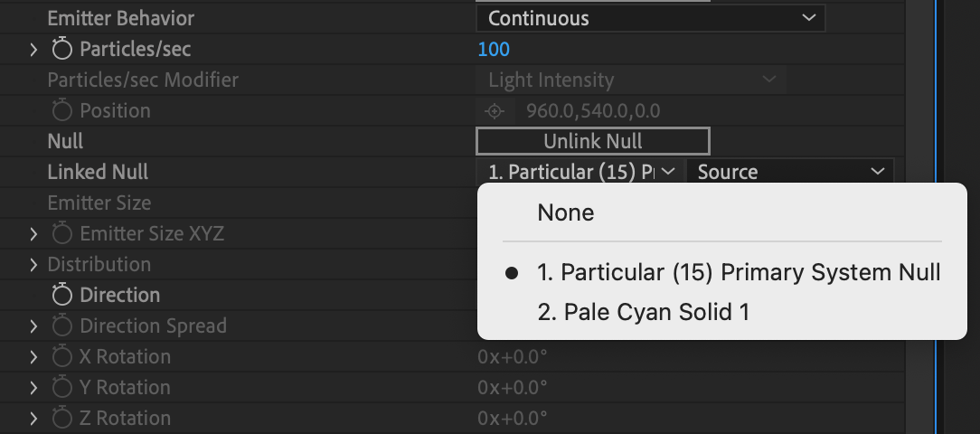
Task: Expand the Distribution group
Action: (33, 265)
